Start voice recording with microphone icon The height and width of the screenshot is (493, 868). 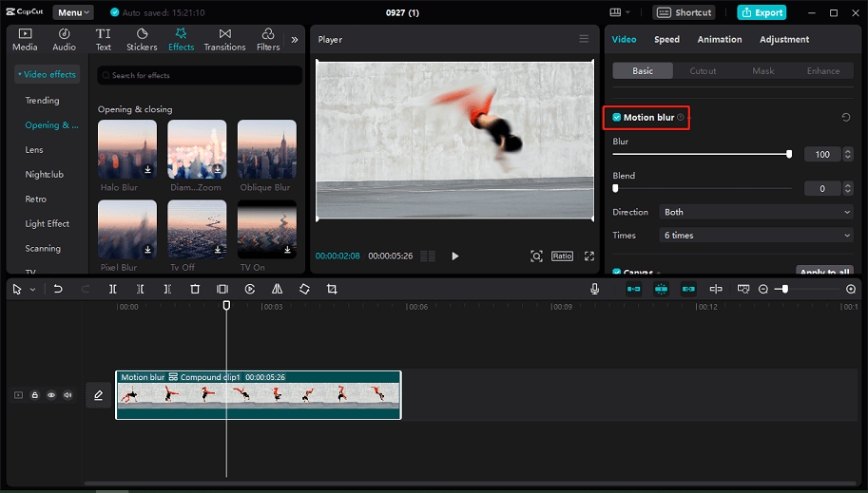click(595, 289)
